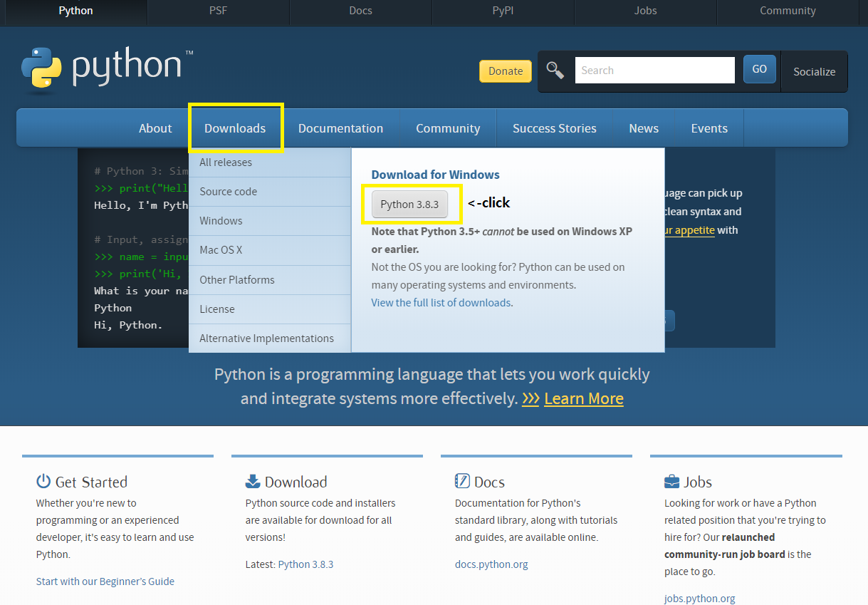Choose Source code from Downloads menu
The width and height of the screenshot is (868, 605).
pyautogui.click(x=270, y=192)
